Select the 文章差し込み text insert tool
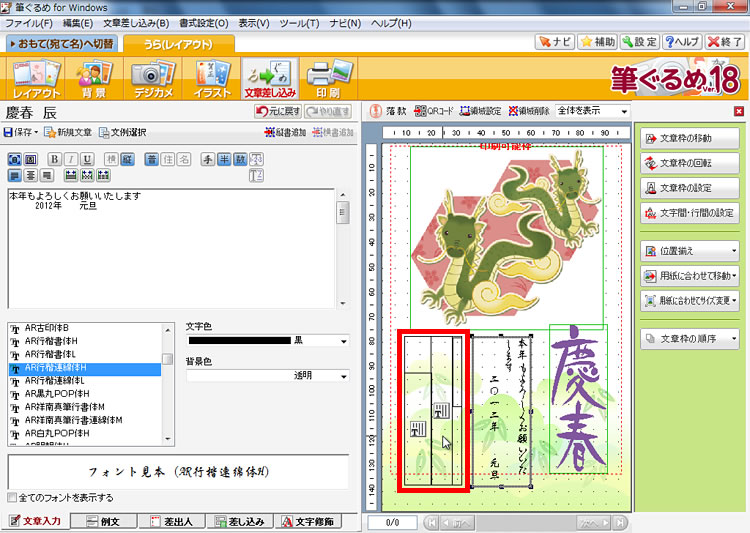The width and height of the screenshot is (750, 533). point(270,78)
